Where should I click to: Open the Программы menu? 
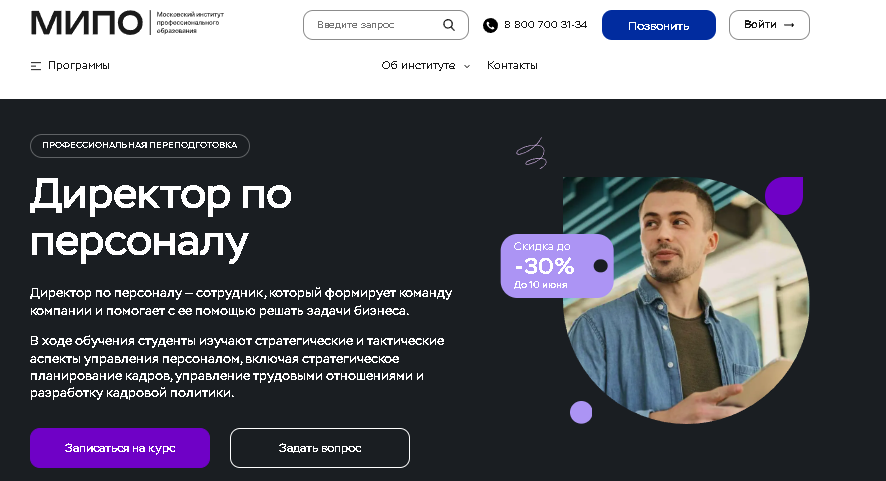tap(79, 66)
